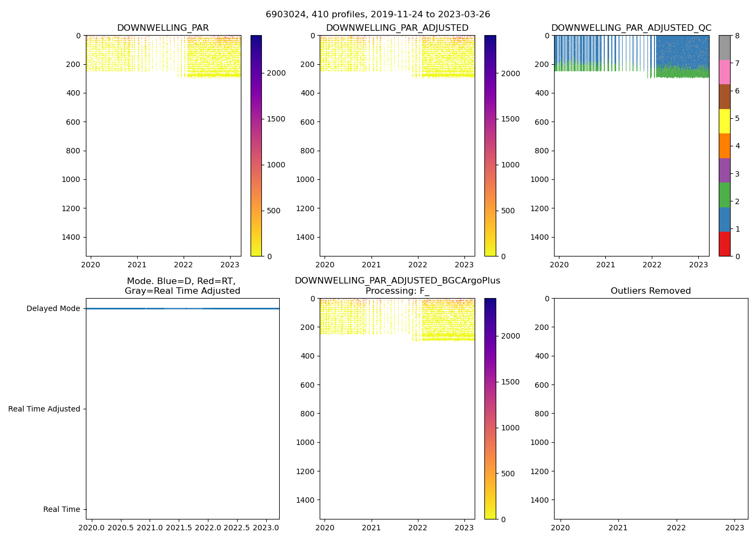Image resolution: width=756 pixels, height=540 pixels.
Task: Click the empty Outliers Removed plot area
Action: coord(650,409)
